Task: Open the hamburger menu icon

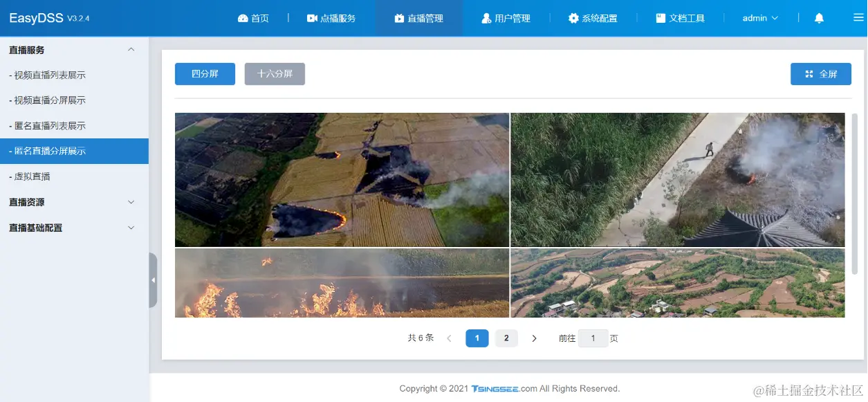Action: 858,18
